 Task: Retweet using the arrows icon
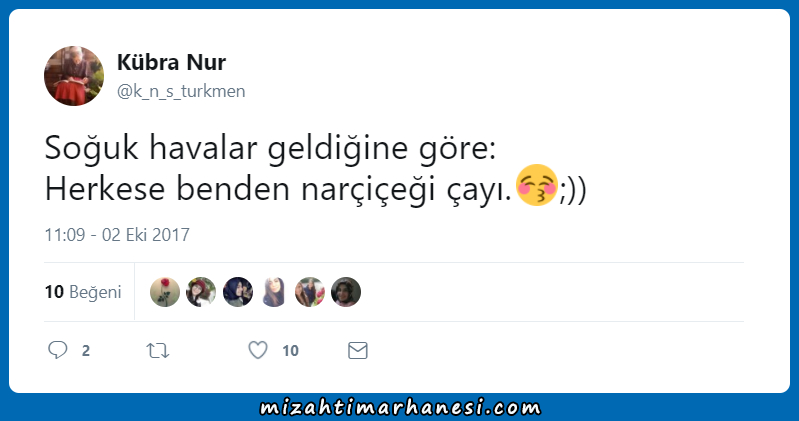(157, 351)
